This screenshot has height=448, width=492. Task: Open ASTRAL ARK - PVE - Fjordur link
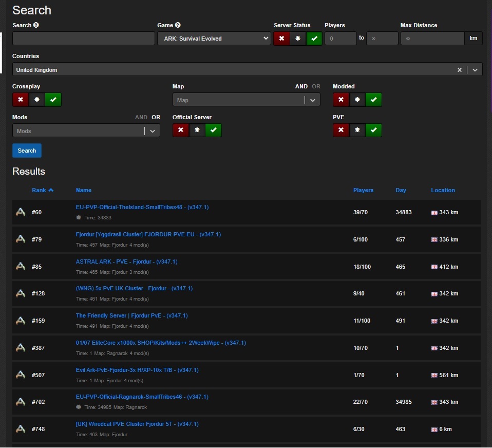(127, 262)
